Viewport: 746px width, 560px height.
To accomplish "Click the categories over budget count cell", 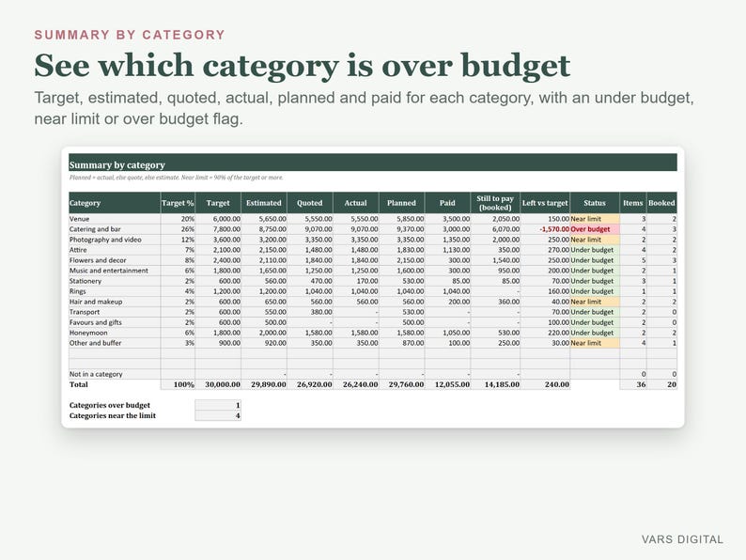I will [218, 405].
